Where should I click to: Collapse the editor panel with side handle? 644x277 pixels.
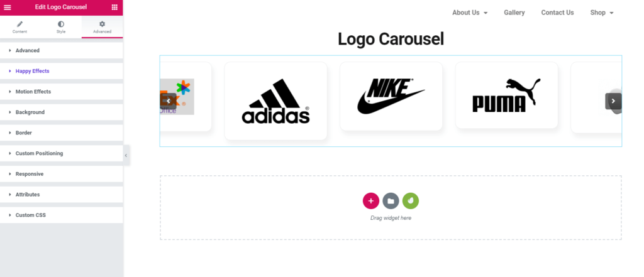(126, 155)
